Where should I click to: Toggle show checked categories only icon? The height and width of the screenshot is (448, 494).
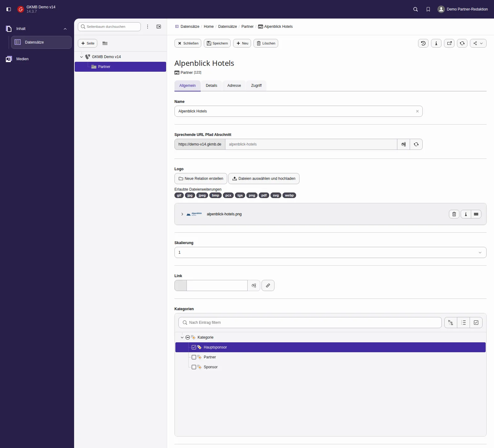pos(476,323)
